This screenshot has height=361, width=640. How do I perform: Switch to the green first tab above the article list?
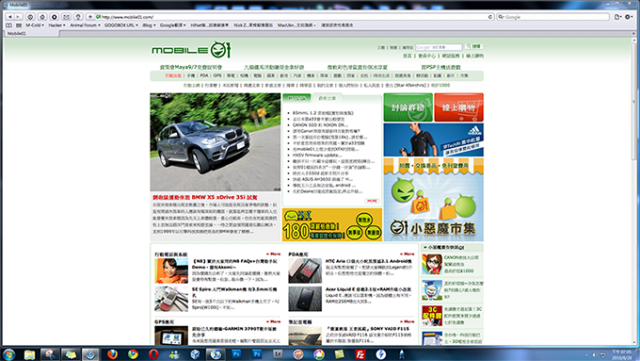point(297,98)
